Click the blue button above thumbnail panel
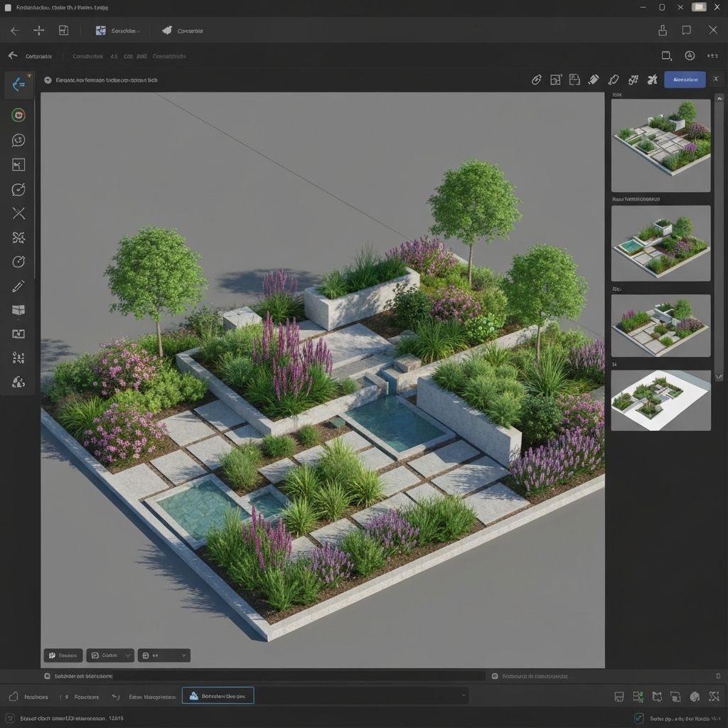 tap(684, 80)
